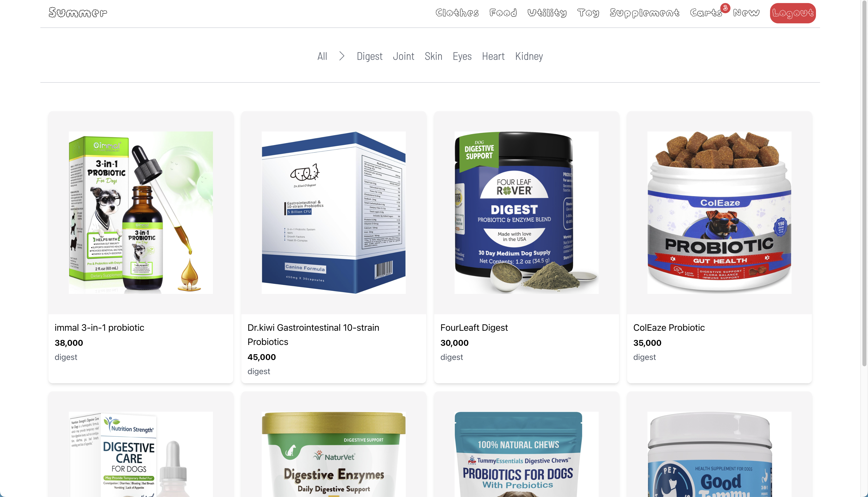The image size is (868, 497).
Task: Select the Toy navigation link
Action: pos(588,13)
